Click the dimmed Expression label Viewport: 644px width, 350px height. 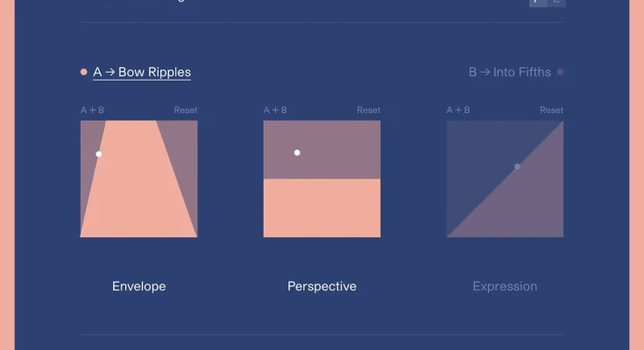point(505,286)
